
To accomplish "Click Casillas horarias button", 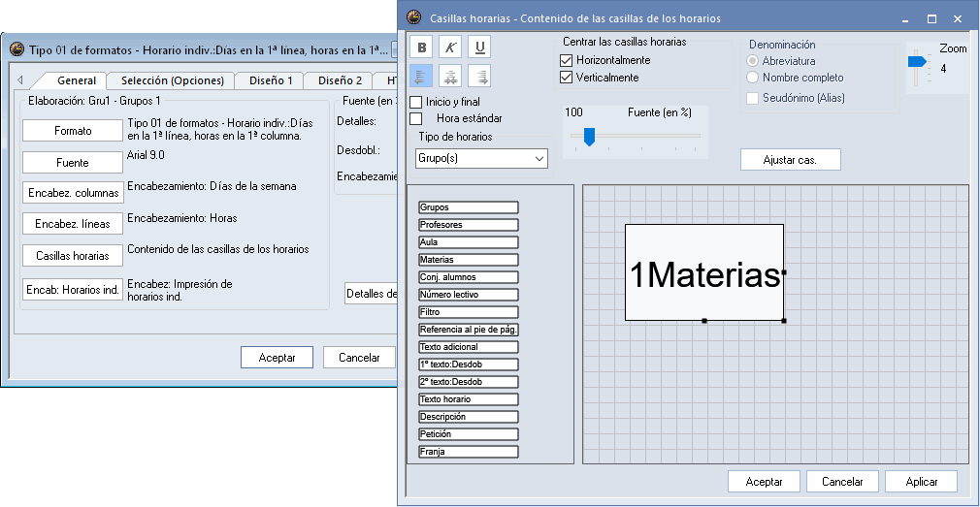I will pyautogui.click(x=73, y=255).
